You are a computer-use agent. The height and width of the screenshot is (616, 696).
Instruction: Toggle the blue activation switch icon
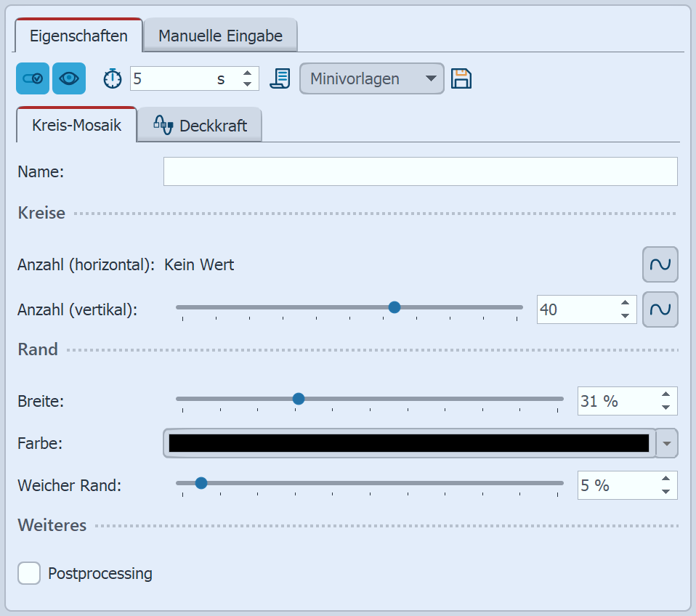click(33, 78)
